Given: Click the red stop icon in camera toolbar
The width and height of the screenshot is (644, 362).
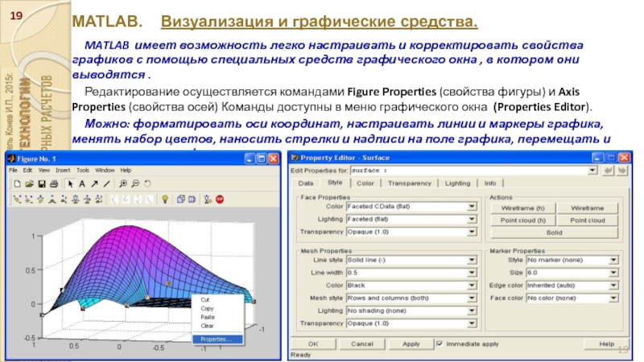Looking at the screenshot, I should (x=219, y=198).
